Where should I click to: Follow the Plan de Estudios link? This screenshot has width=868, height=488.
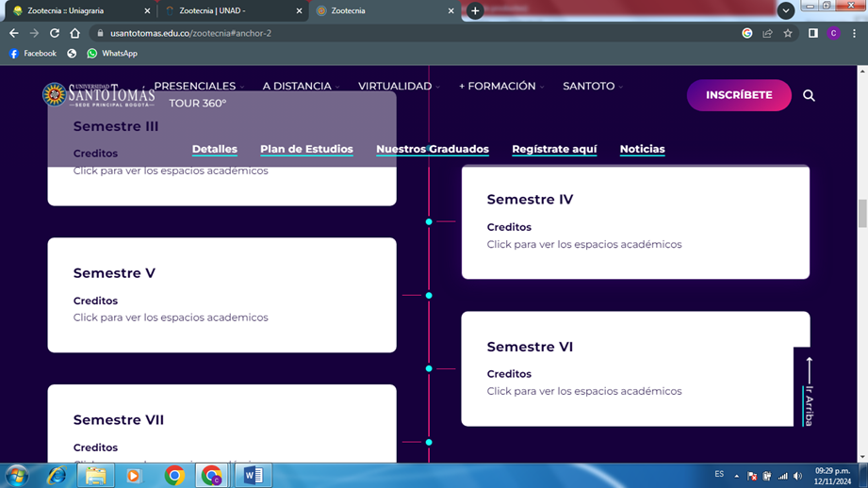point(306,149)
